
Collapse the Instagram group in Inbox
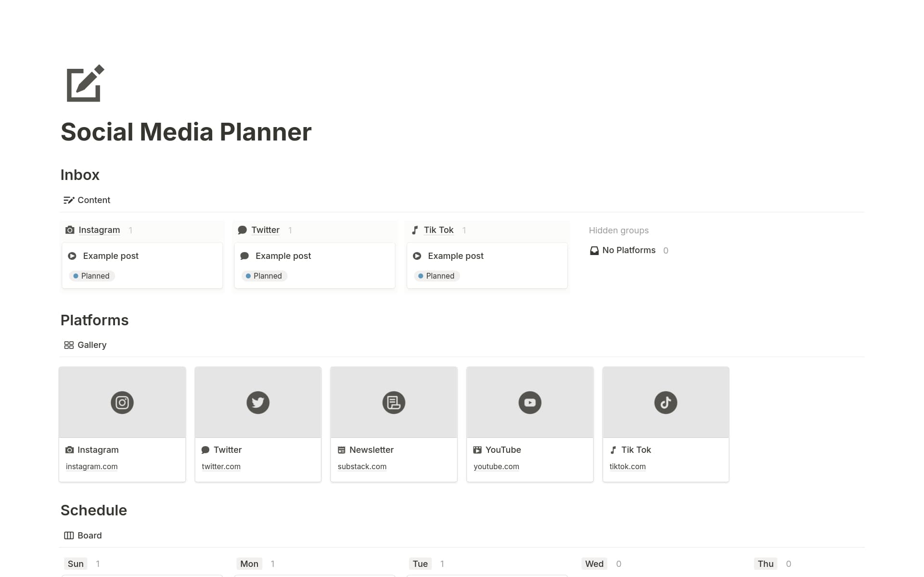(x=99, y=230)
